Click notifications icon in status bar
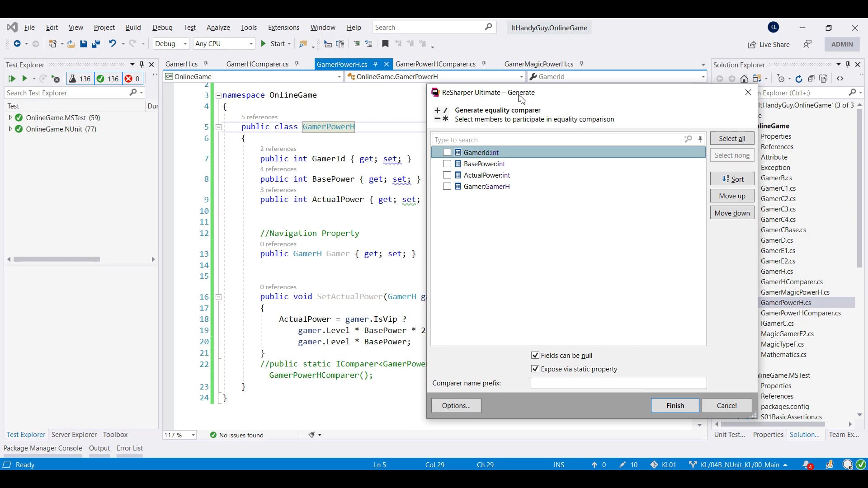The height and width of the screenshot is (488, 868). 807,465
